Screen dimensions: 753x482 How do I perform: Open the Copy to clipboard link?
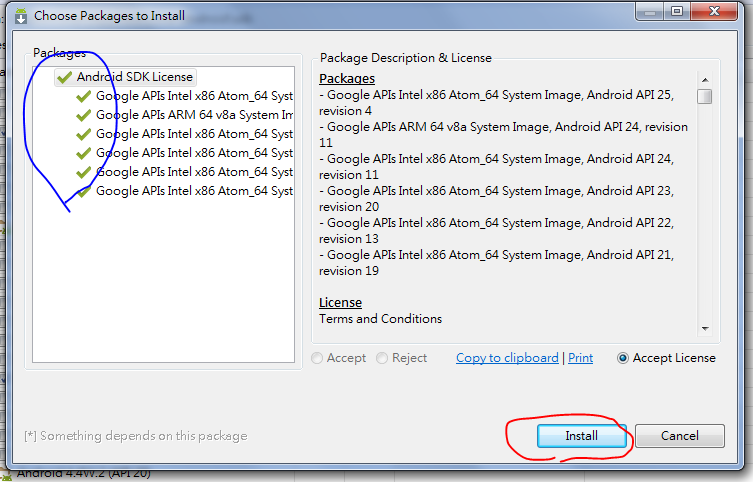(x=507, y=358)
